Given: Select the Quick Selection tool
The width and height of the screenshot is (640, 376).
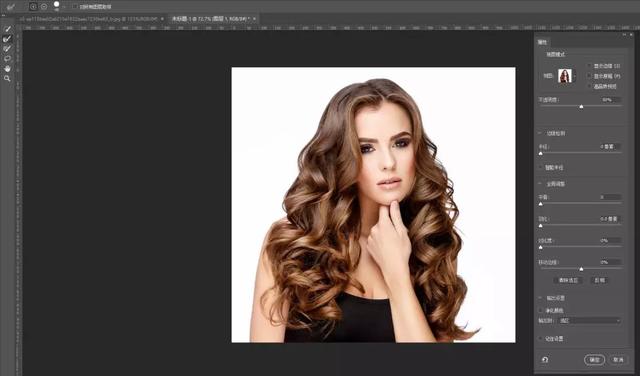Looking at the screenshot, I should click(7, 29).
